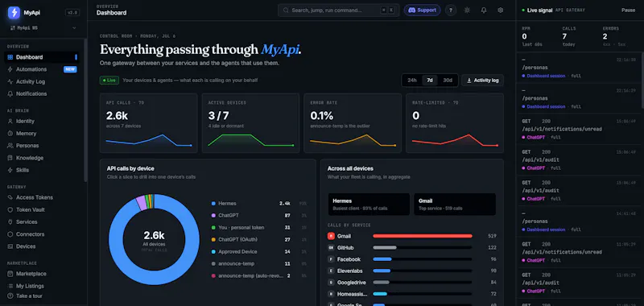Click the Services plug icon

[10, 221]
